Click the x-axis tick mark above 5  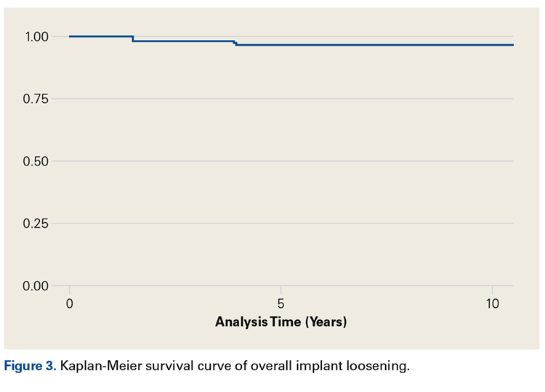coord(280,290)
